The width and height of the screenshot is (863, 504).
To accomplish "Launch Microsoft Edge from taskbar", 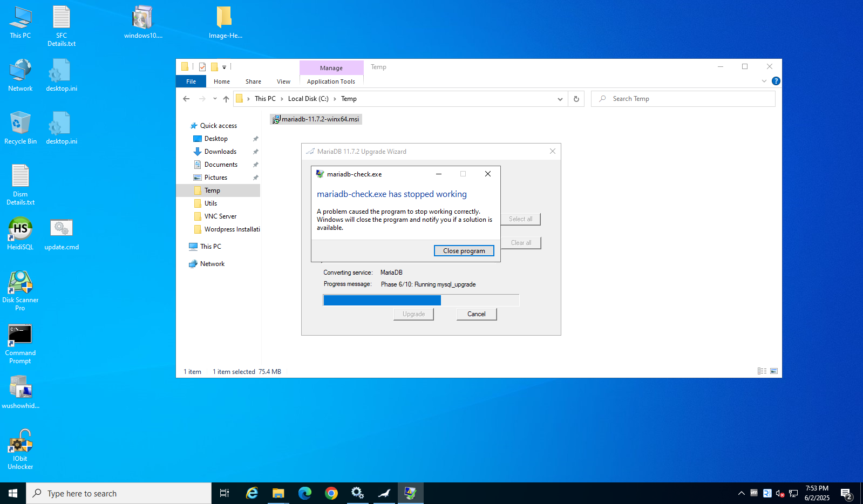I will [x=304, y=493].
